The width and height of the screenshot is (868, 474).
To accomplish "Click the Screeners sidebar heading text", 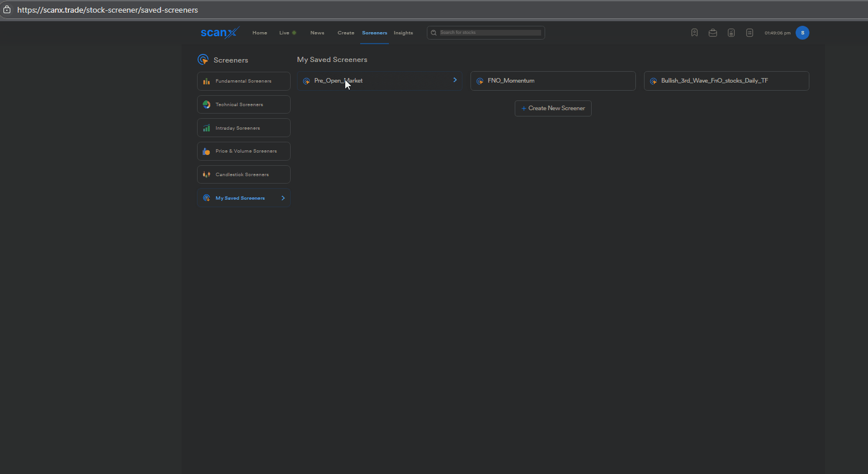I will pyautogui.click(x=231, y=60).
